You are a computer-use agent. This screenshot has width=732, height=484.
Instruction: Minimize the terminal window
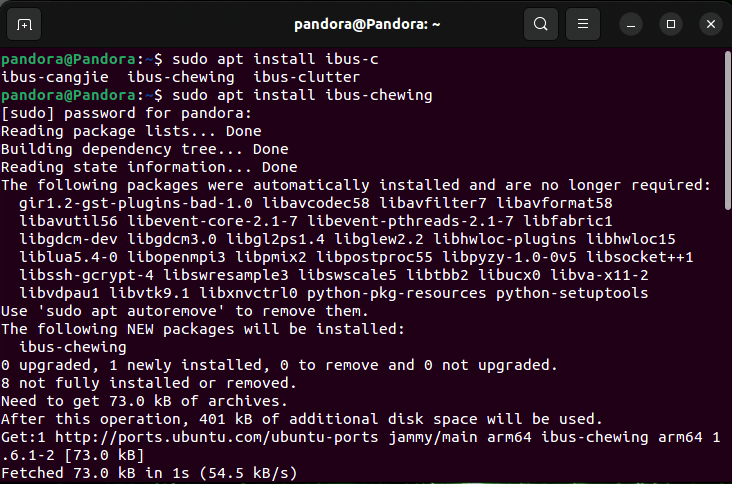(x=632, y=24)
